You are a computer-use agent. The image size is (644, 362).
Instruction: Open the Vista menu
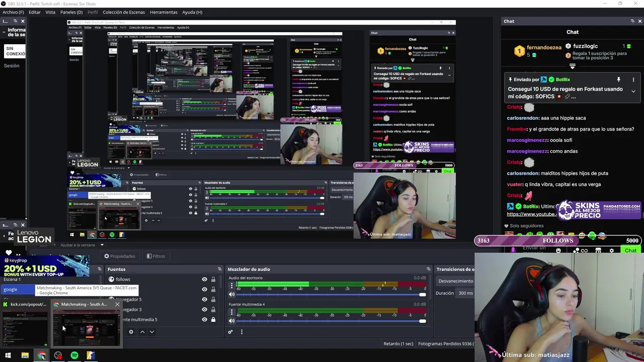(50, 12)
